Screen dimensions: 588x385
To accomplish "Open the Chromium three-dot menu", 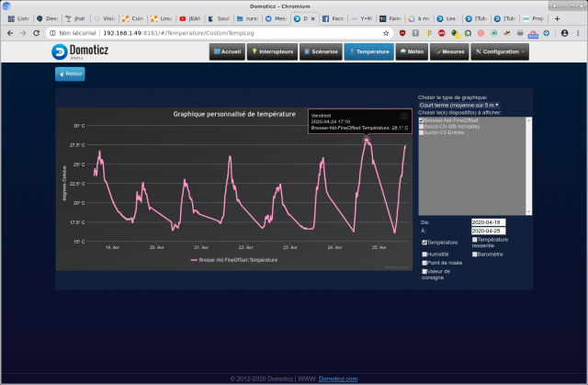I will (x=579, y=32).
